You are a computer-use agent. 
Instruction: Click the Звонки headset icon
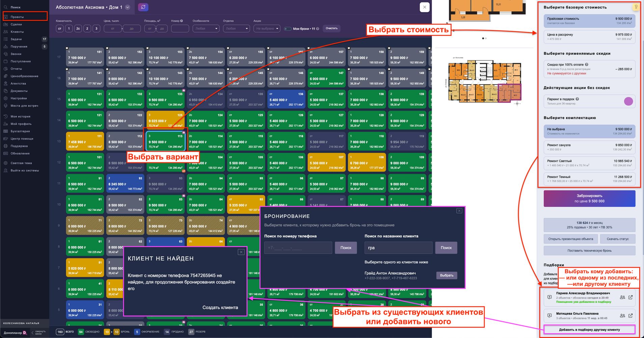coord(6,54)
